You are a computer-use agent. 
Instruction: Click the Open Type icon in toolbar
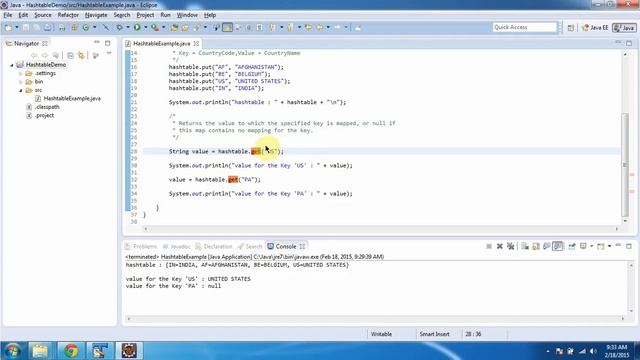point(174,27)
